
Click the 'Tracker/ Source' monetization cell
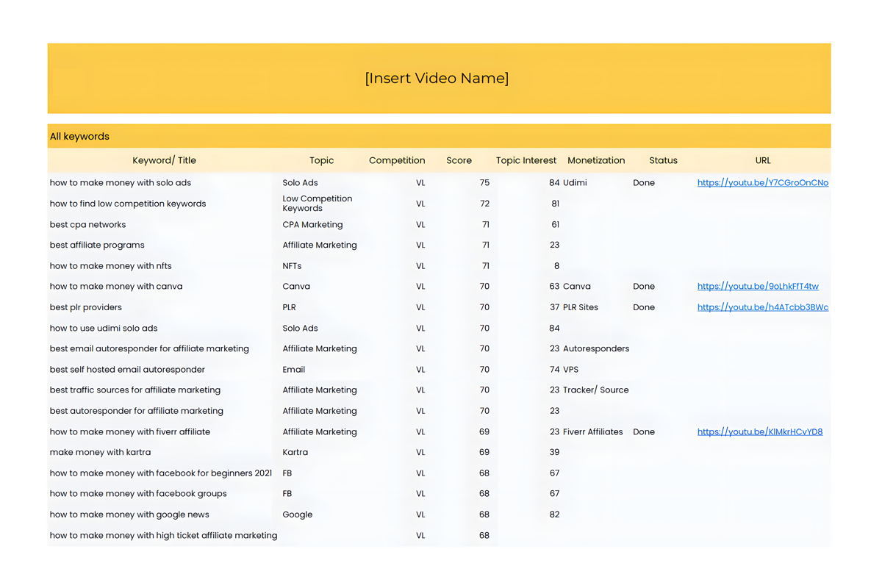(595, 390)
